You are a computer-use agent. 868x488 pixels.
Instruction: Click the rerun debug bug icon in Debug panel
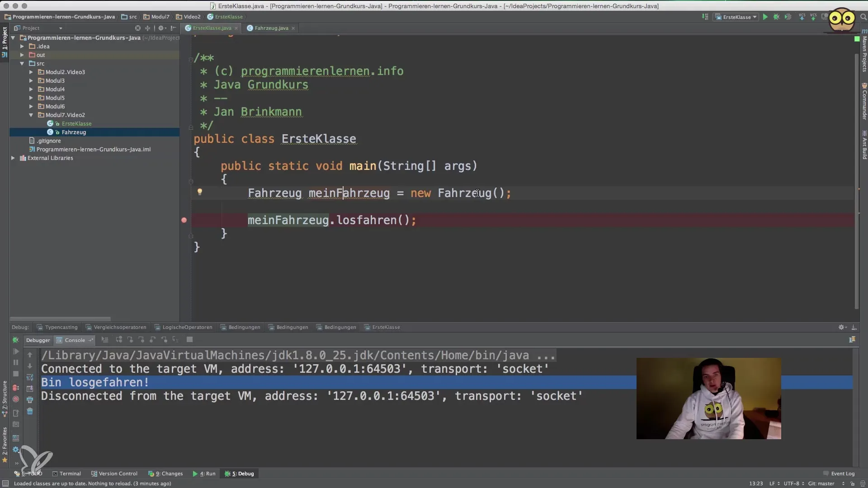[16, 340]
